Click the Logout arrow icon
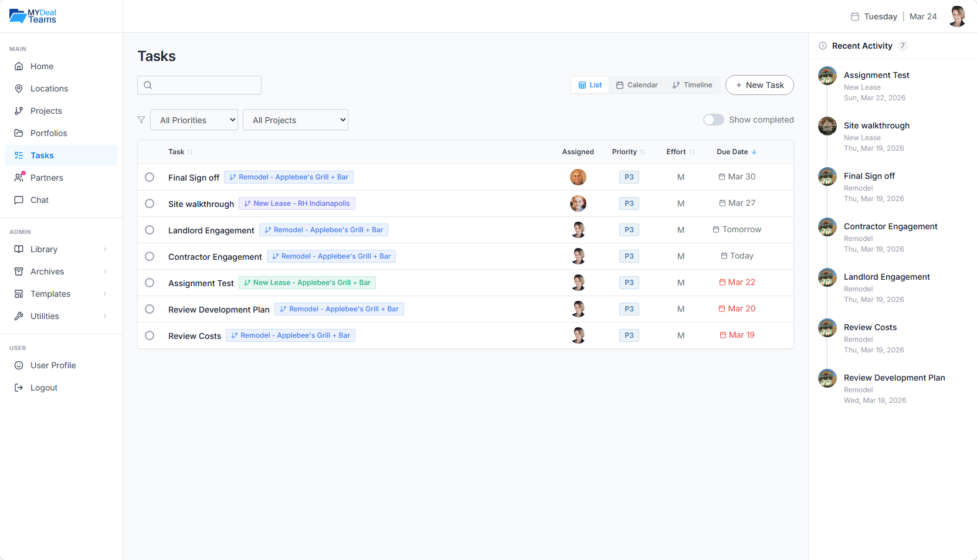This screenshot has width=977, height=560. pyautogui.click(x=19, y=388)
